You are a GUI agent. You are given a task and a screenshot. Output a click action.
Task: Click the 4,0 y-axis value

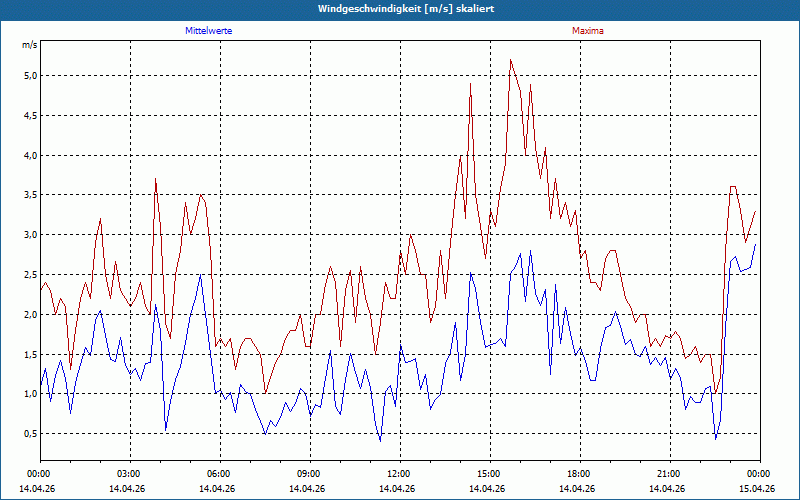pos(31,155)
